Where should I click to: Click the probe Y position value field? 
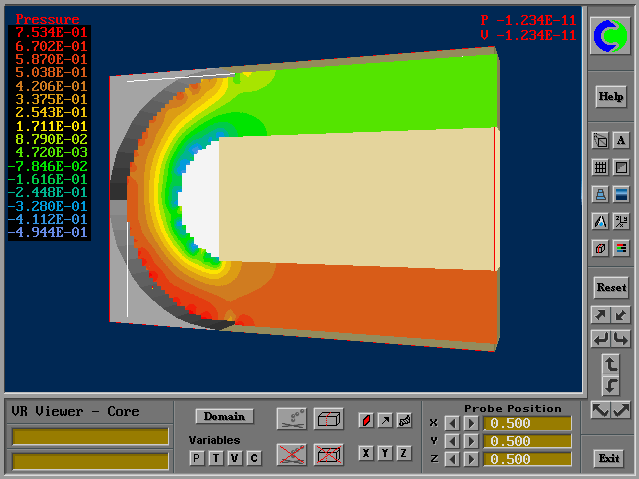pyautogui.click(x=527, y=441)
